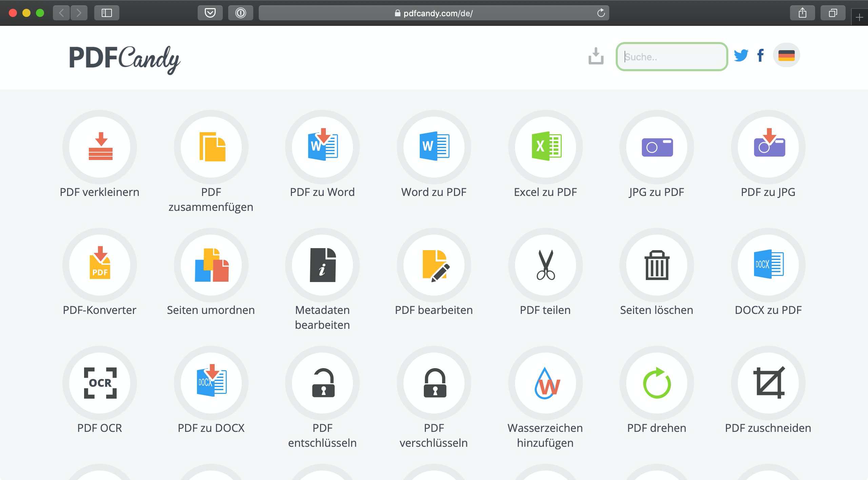This screenshot has width=868, height=480.
Task: Click the 'PDF drehen' text label
Action: click(656, 428)
